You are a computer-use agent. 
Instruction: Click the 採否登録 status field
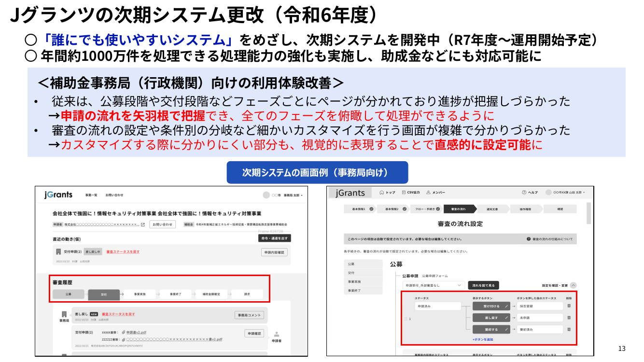point(540,306)
